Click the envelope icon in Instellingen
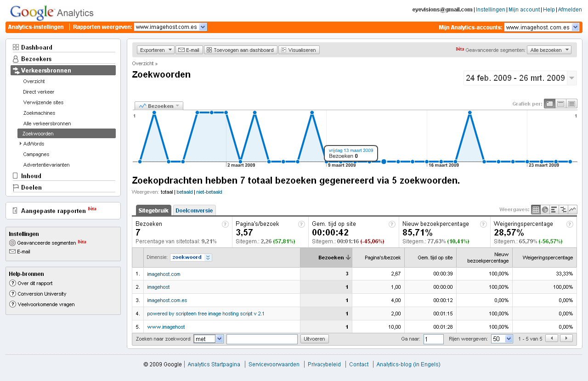The width and height of the screenshot is (588, 381). [12, 252]
